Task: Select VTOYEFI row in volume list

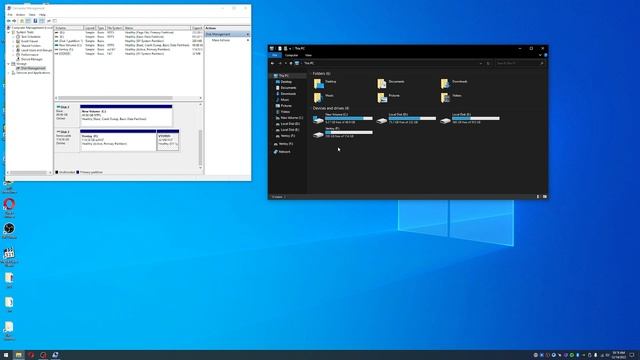Action: point(129,53)
